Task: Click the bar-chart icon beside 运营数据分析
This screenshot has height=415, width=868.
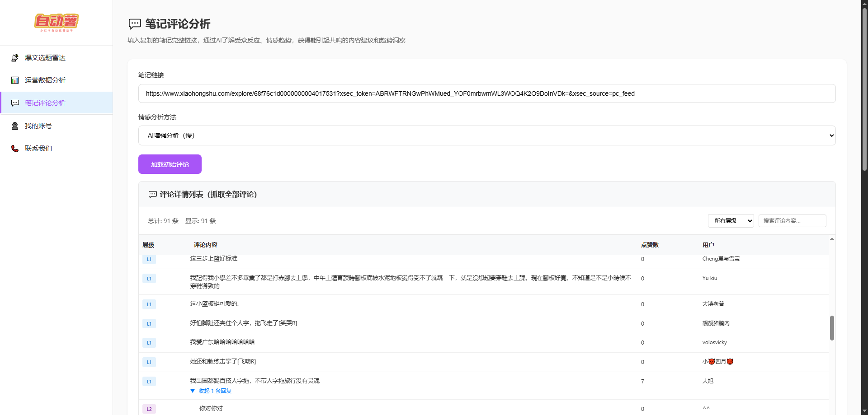Action: 14,80
